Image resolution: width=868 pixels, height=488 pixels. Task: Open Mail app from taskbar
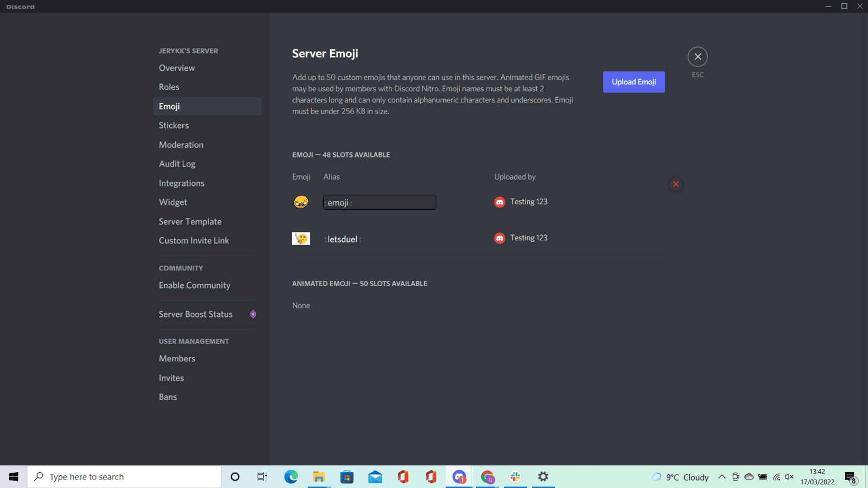[x=375, y=477]
